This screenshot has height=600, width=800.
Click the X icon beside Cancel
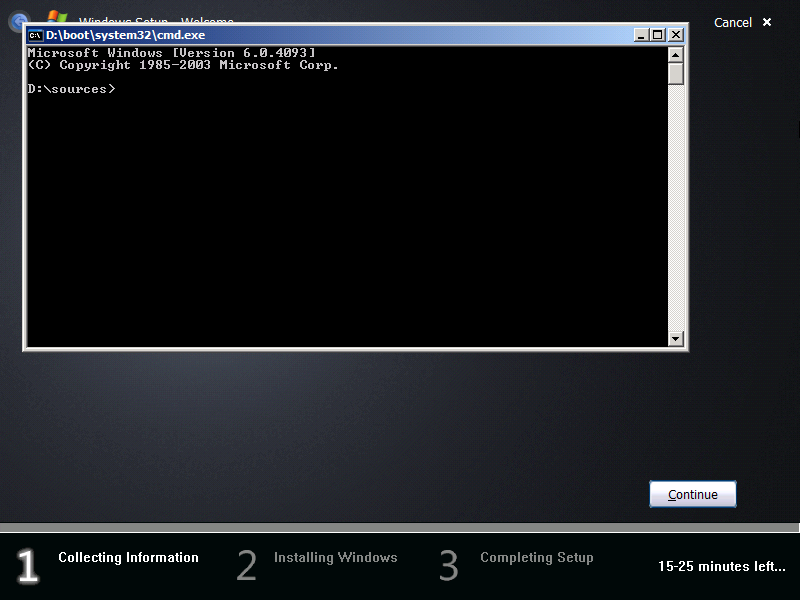point(767,22)
